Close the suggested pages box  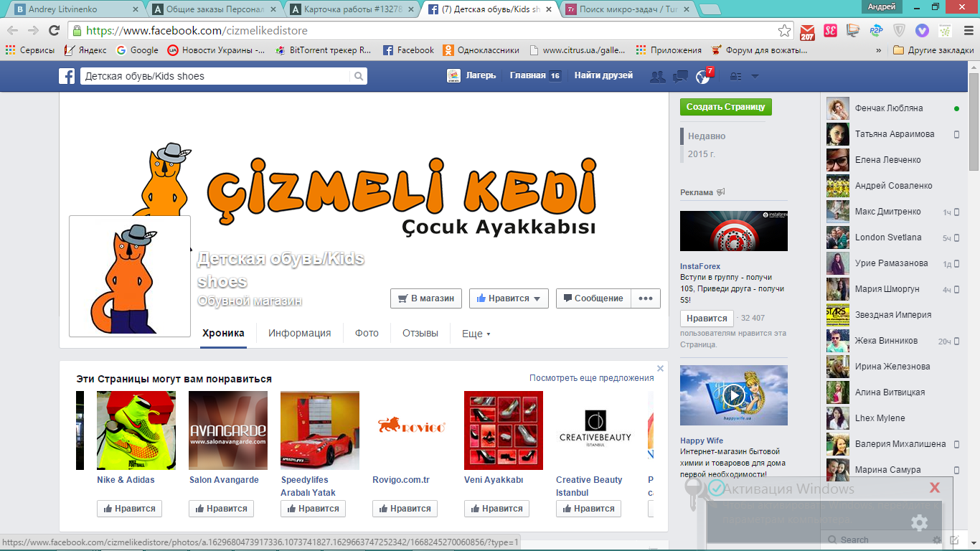click(x=660, y=369)
